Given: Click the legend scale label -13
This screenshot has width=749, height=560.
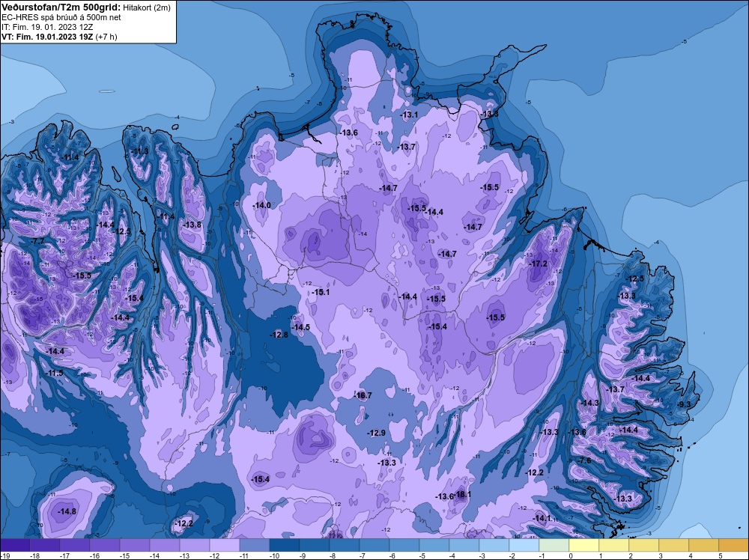Looking at the screenshot, I should (x=184, y=556).
